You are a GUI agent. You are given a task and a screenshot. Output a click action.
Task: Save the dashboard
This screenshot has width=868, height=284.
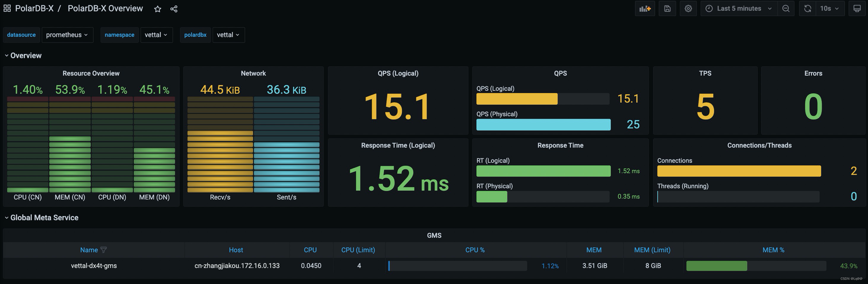pyautogui.click(x=667, y=9)
